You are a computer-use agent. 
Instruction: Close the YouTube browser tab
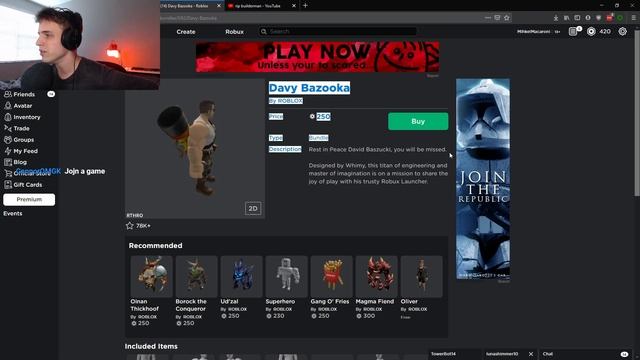click(294, 6)
